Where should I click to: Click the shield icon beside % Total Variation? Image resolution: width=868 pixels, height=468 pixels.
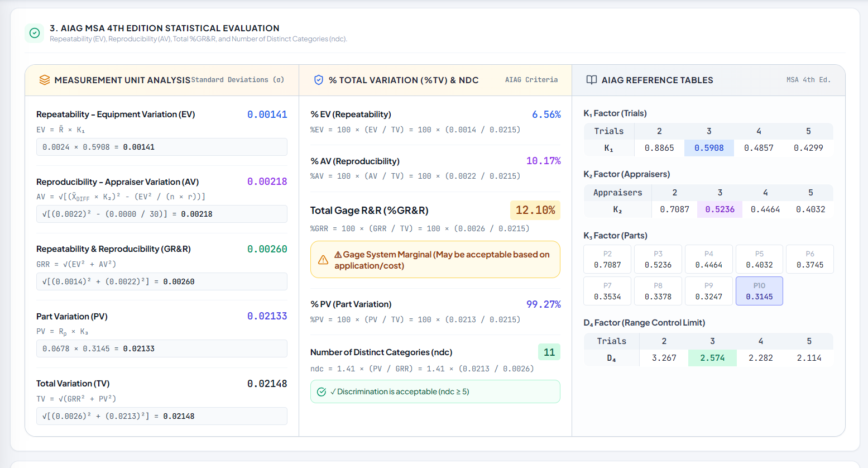click(x=319, y=80)
